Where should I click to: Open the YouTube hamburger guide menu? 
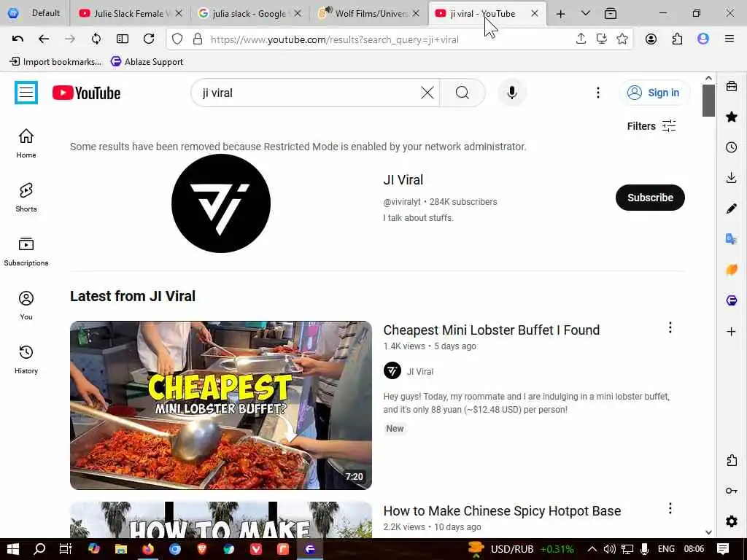click(26, 93)
